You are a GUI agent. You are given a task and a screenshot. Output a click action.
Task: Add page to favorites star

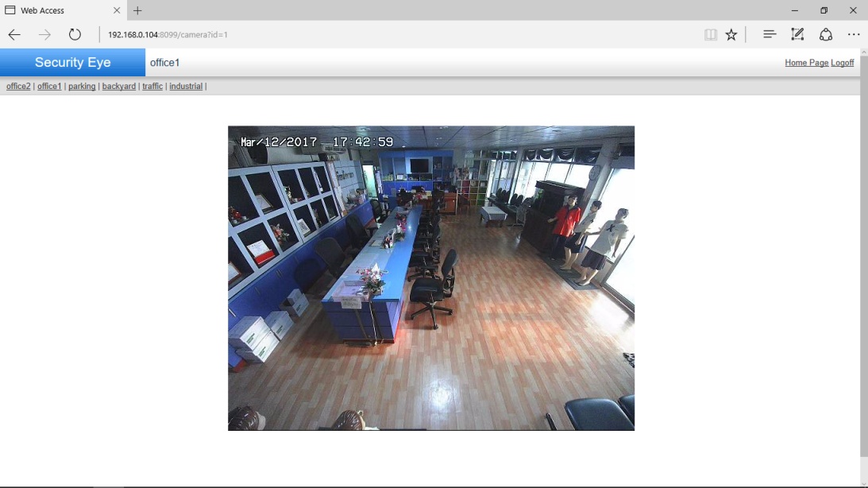[x=731, y=34]
